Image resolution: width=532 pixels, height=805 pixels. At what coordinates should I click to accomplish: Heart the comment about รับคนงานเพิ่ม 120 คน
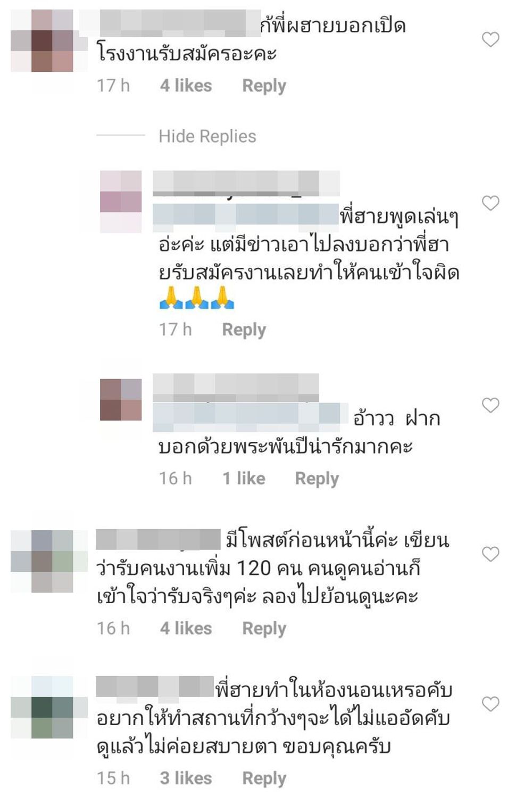click(491, 554)
